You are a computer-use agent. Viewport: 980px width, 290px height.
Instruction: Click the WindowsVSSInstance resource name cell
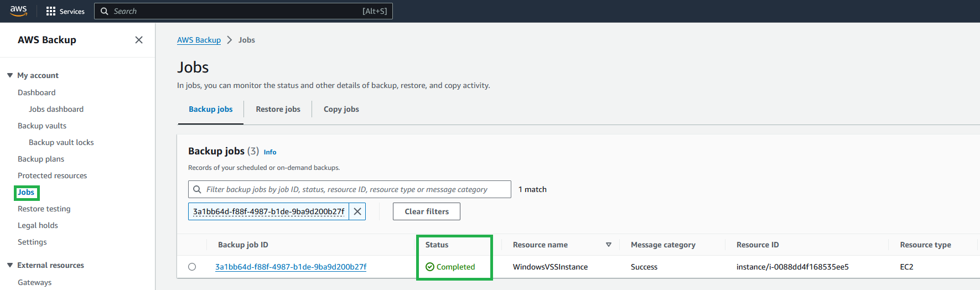[x=550, y=267]
